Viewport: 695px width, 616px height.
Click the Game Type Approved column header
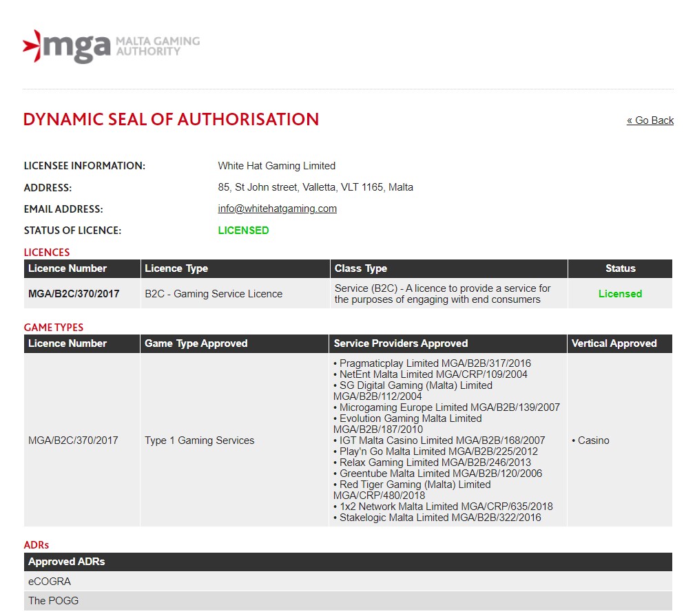click(234, 343)
